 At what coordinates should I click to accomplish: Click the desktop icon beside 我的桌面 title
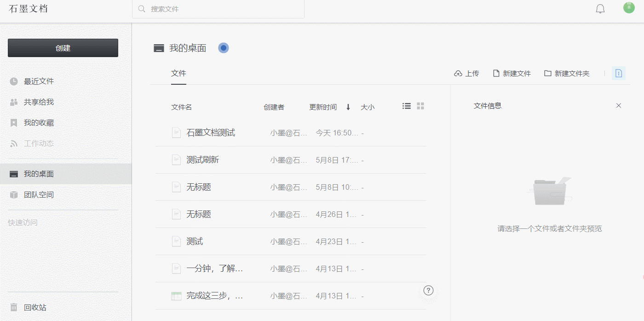159,48
